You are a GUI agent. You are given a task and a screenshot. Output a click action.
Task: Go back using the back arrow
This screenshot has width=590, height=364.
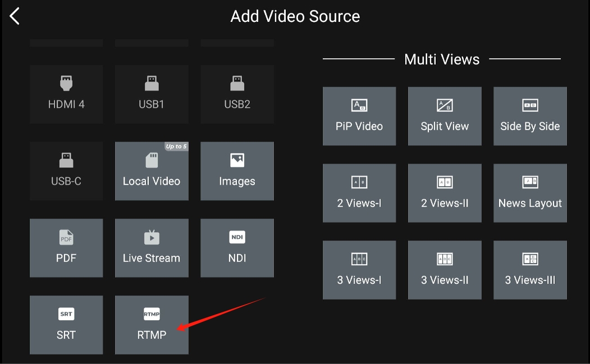pos(13,16)
